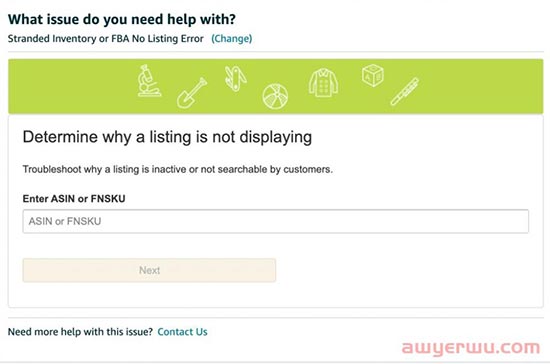
Task: Click the pocket knife icon in the banner
Action: point(235,79)
